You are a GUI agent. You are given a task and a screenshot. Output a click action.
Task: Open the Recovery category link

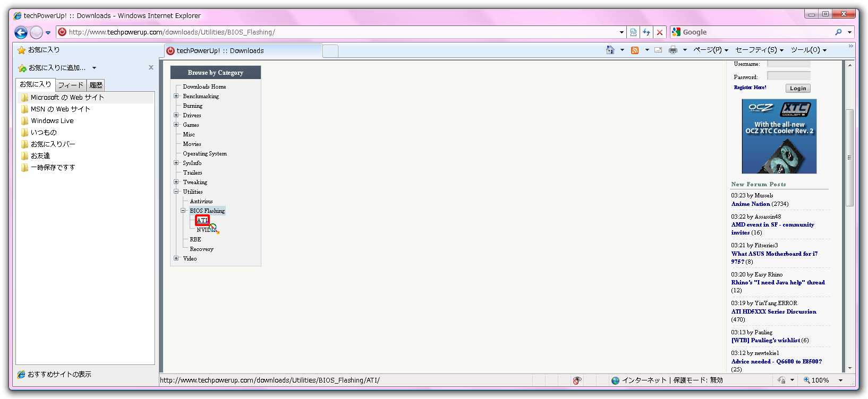[x=202, y=249]
